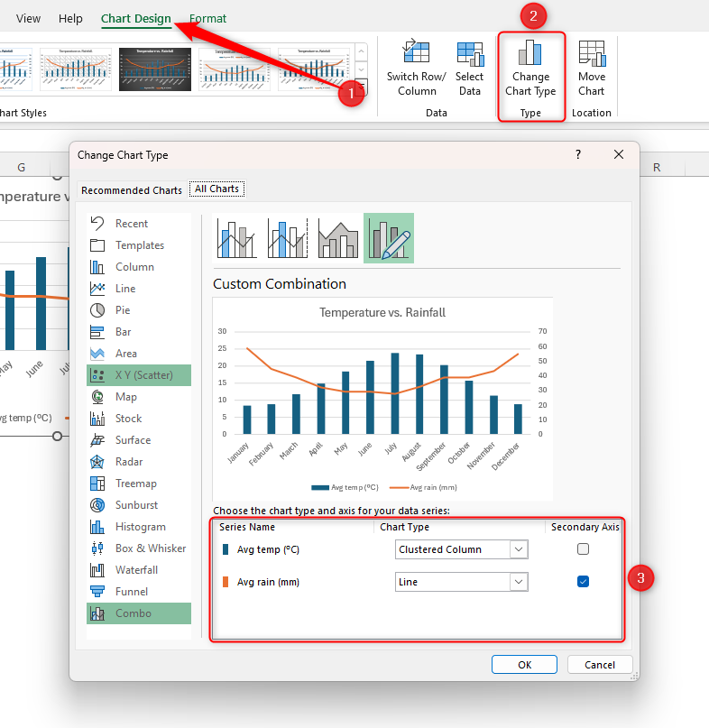Pick Clustered Column - Line on Secondary Axis subtype

point(288,238)
